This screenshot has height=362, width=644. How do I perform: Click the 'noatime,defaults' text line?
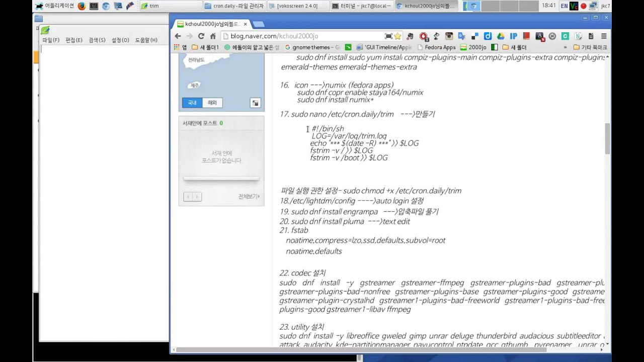click(x=314, y=251)
